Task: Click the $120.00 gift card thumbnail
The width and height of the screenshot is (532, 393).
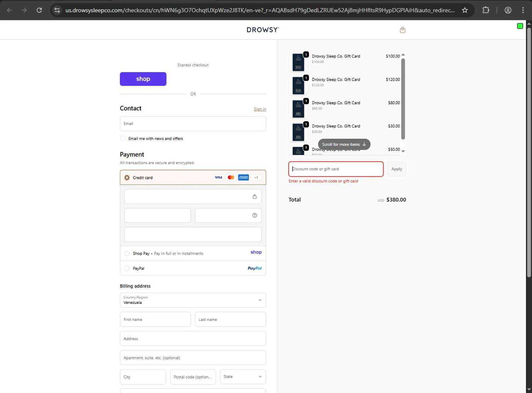Action: click(298, 86)
